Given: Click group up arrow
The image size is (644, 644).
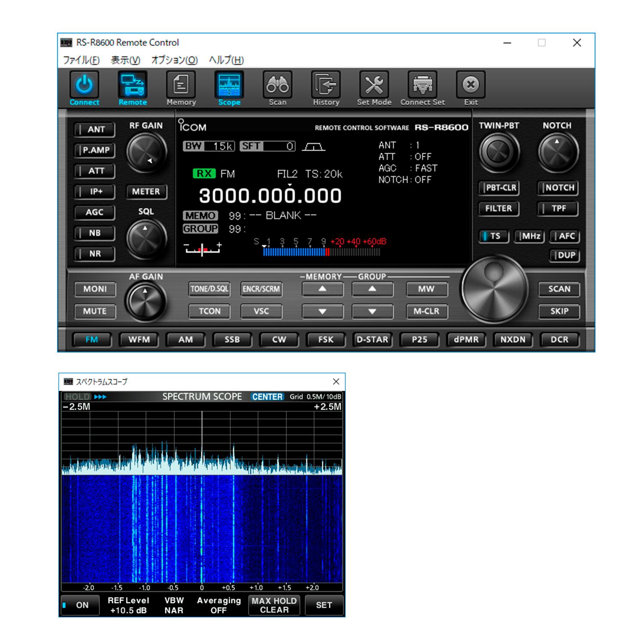Looking at the screenshot, I should pyautogui.click(x=373, y=289).
